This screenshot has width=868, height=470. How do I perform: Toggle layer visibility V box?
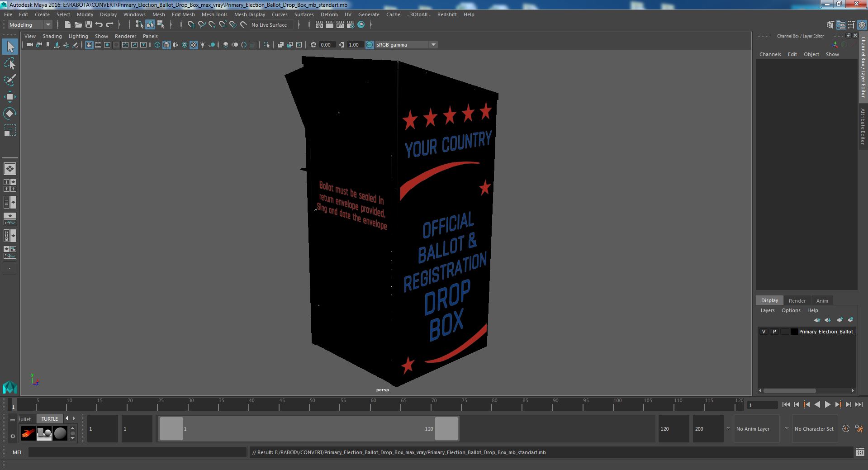(x=764, y=332)
